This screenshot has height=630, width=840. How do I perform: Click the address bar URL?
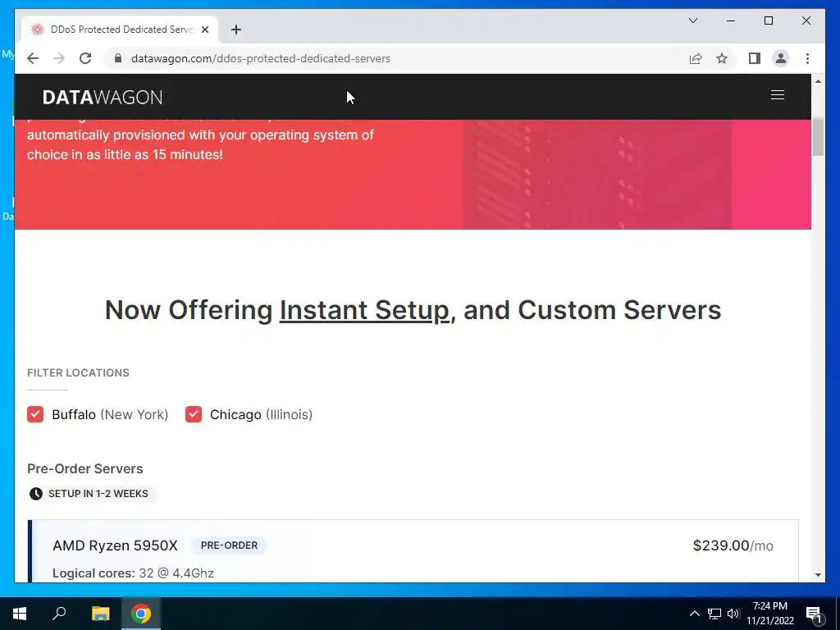pos(260,58)
